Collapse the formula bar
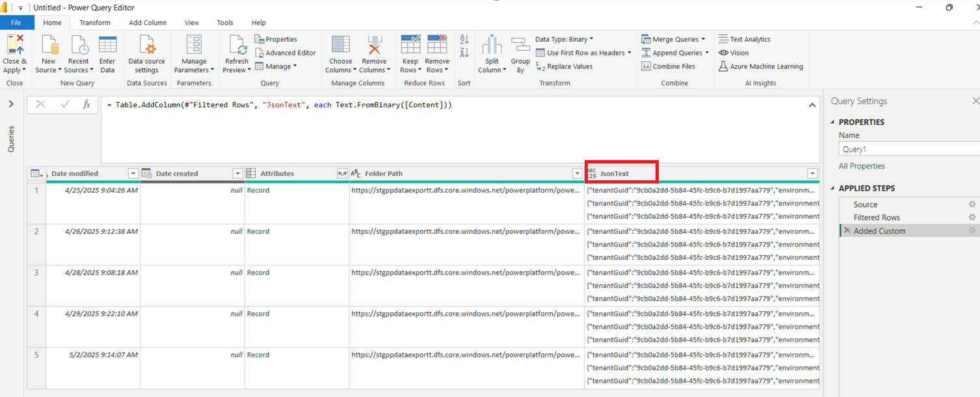This screenshot has width=980, height=397. [812, 105]
